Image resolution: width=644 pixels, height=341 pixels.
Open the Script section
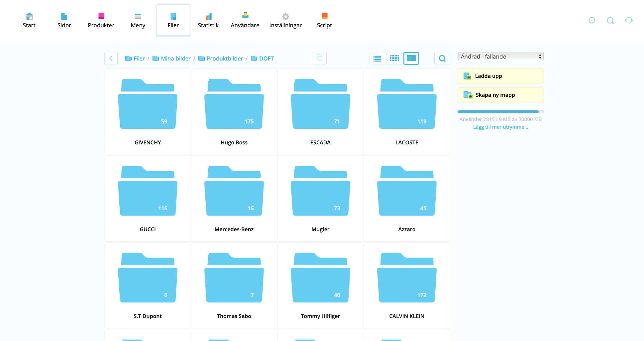(x=324, y=20)
